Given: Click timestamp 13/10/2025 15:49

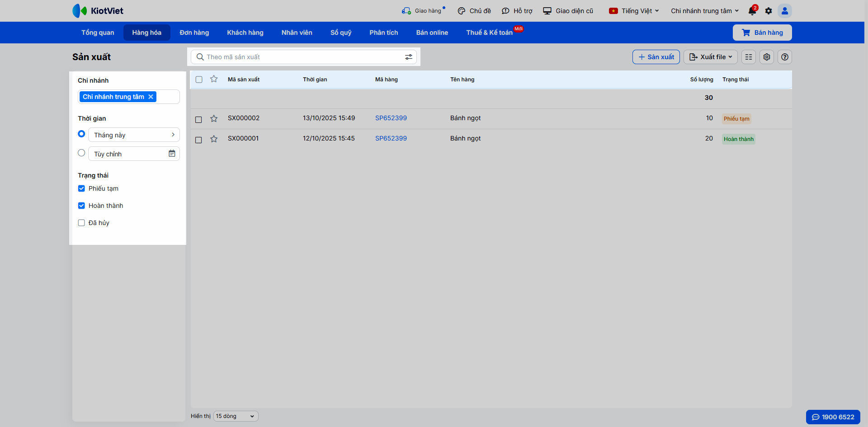Looking at the screenshot, I should coord(329,118).
